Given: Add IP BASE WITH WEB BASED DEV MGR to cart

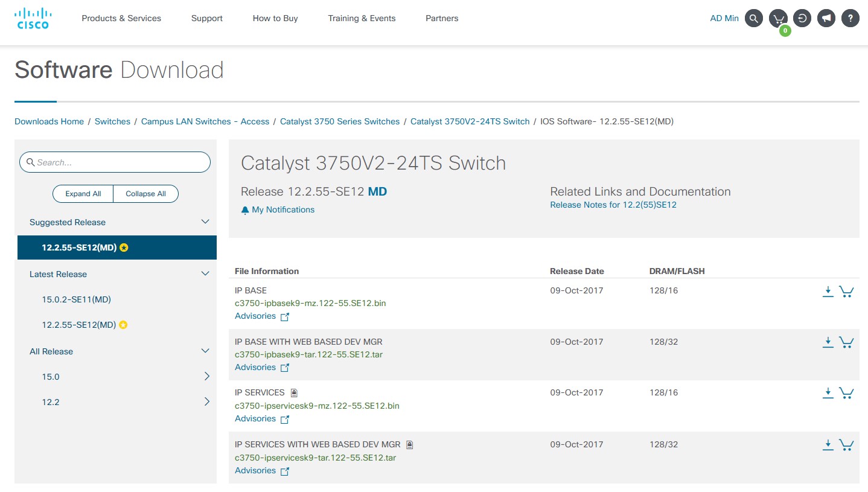Looking at the screenshot, I should (846, 342).
